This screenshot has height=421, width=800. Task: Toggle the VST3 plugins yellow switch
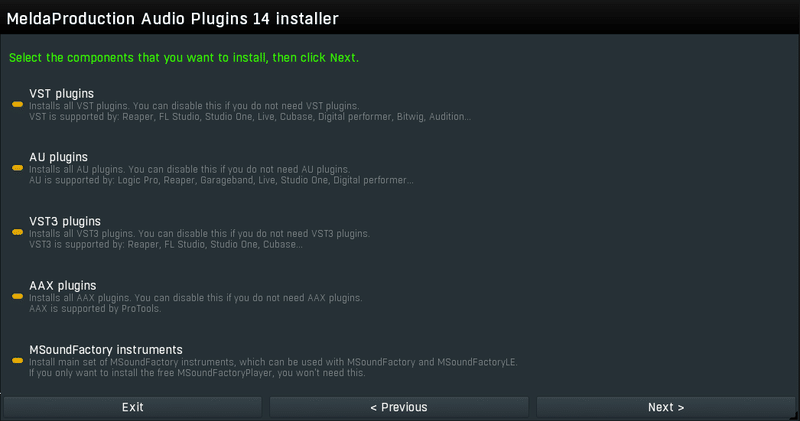(x=17, y=232)
